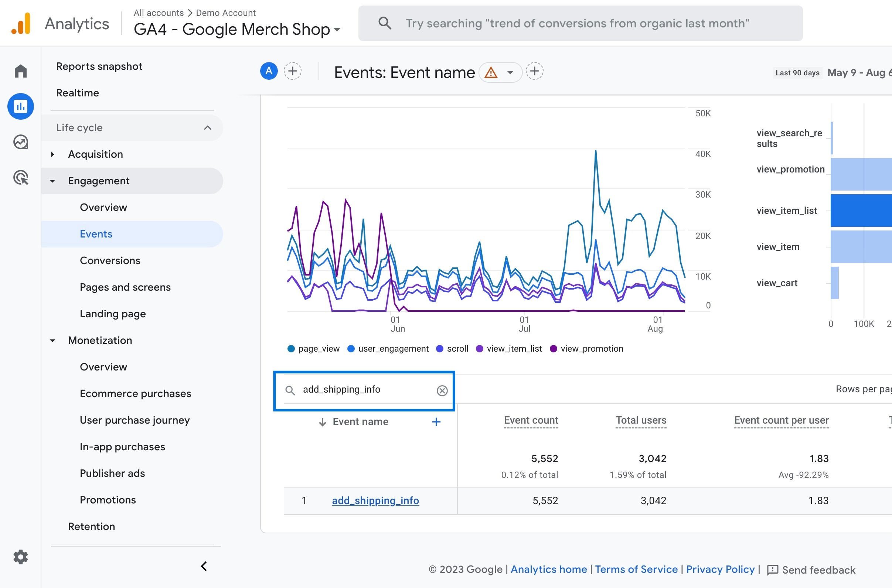Toggle user_engagement legend swatch
892x588 pixels.
point(351,349)
